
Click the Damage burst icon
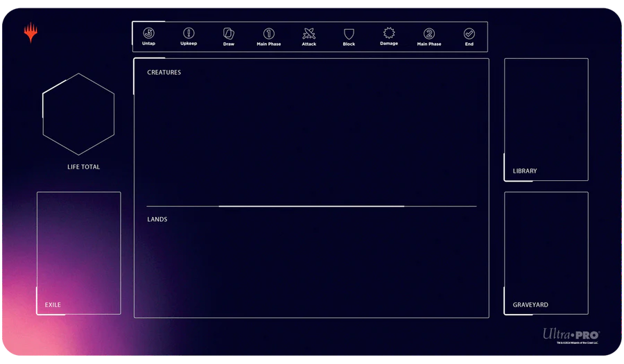(x=389, y=33)
